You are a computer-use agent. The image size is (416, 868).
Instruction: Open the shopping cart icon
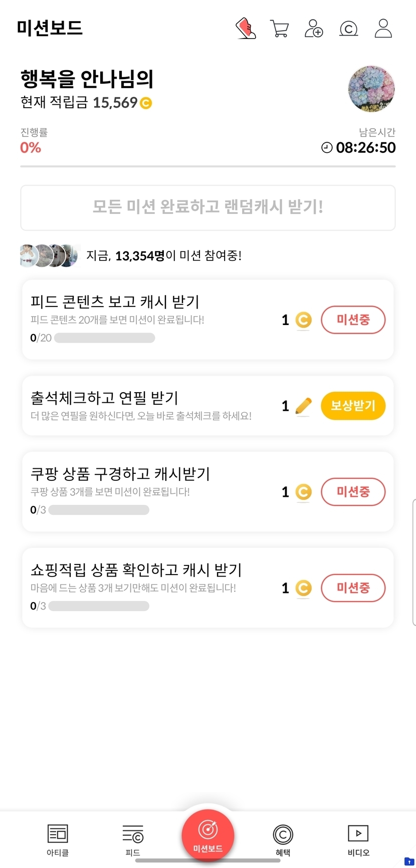click(x=279, y=28)
